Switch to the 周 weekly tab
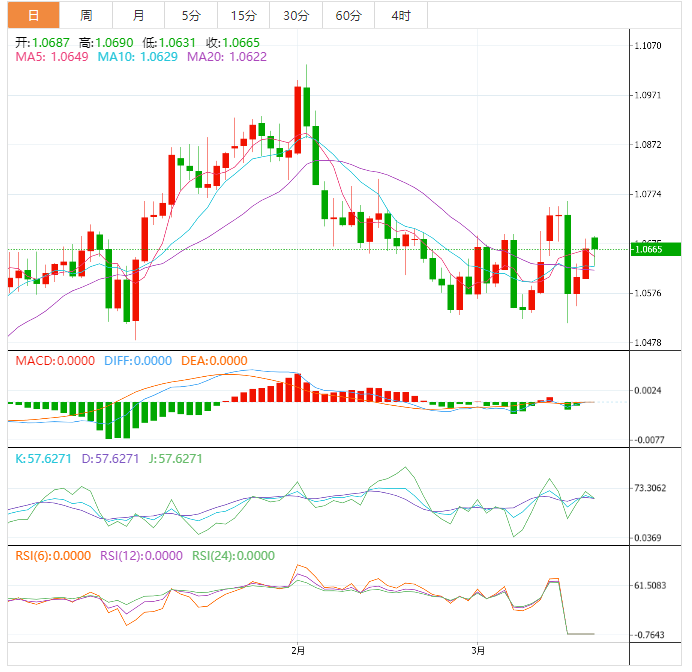The width and height of the screenshot is (692, 672). click(x=86, y=15)
